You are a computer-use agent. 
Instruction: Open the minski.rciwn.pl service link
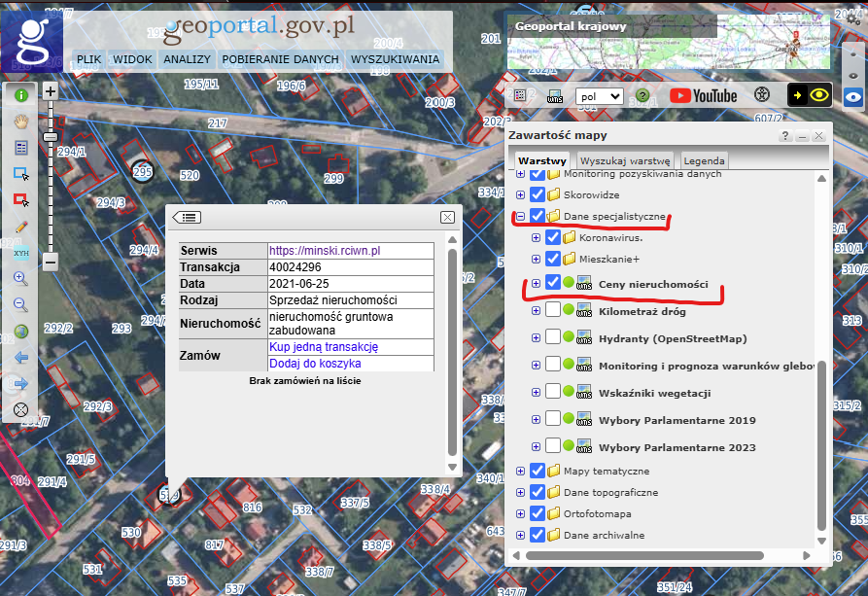click(324, 251)
